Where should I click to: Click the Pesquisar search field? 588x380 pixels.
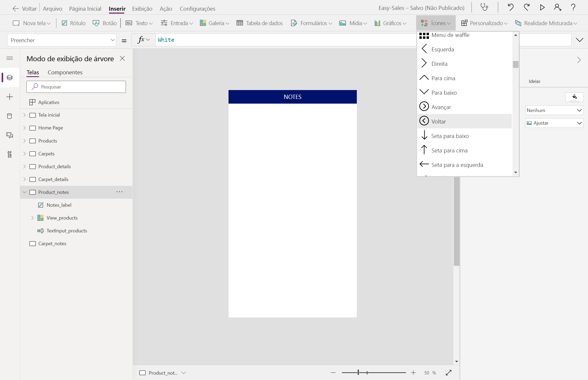tap(76, 87)
